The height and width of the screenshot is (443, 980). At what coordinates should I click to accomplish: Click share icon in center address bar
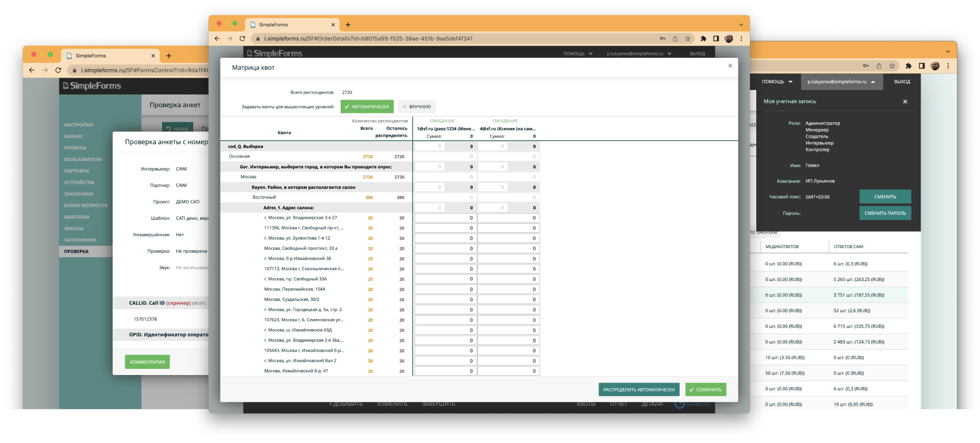[675, 39]
